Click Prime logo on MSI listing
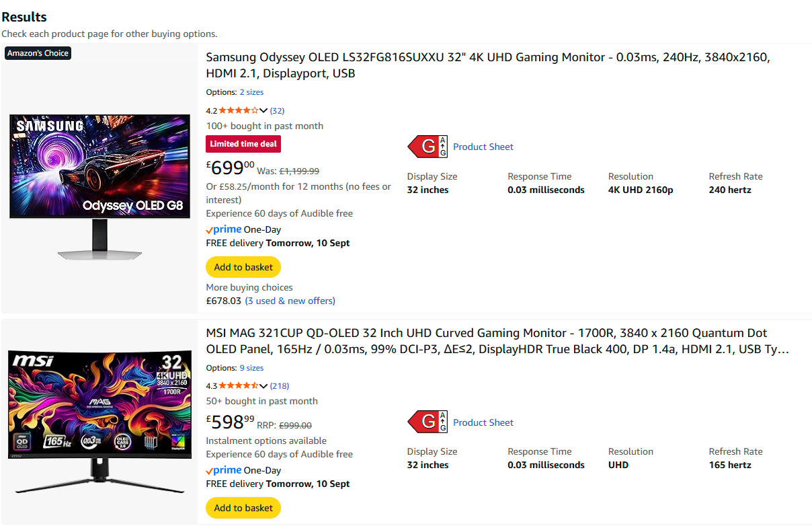 coord(224,470)
